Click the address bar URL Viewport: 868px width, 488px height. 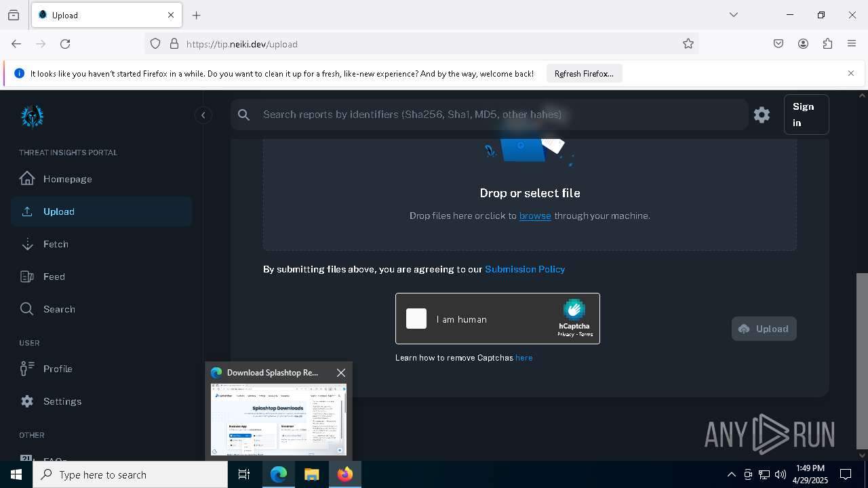tap(242, 44)
